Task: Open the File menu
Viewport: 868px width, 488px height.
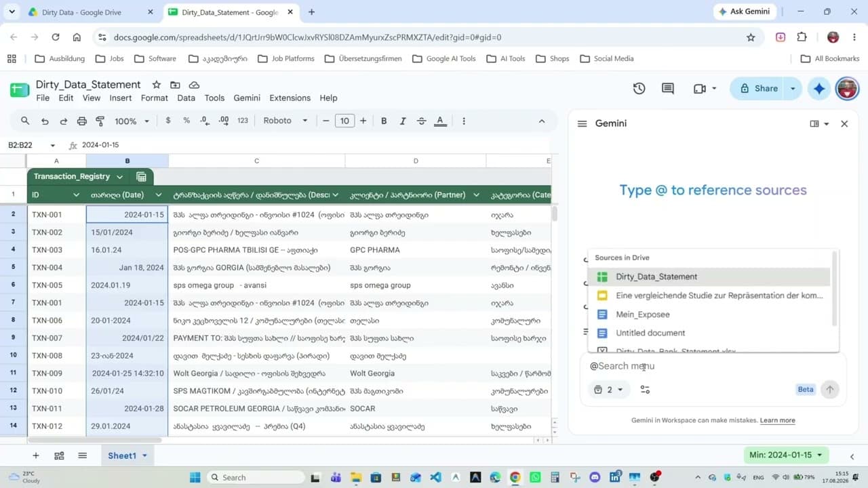Action: [43, 98]
